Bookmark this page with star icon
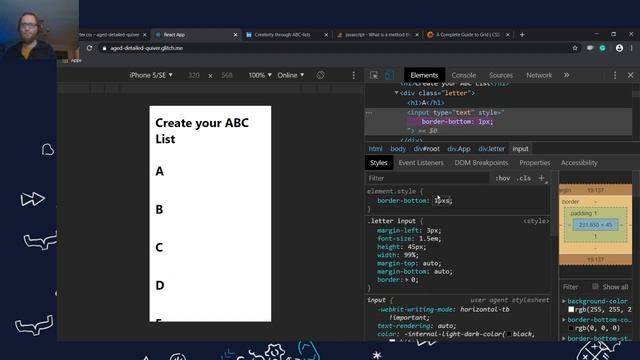The height and width of the screenshot is (360, 640). pyautogui.click(x=575, y=48)
